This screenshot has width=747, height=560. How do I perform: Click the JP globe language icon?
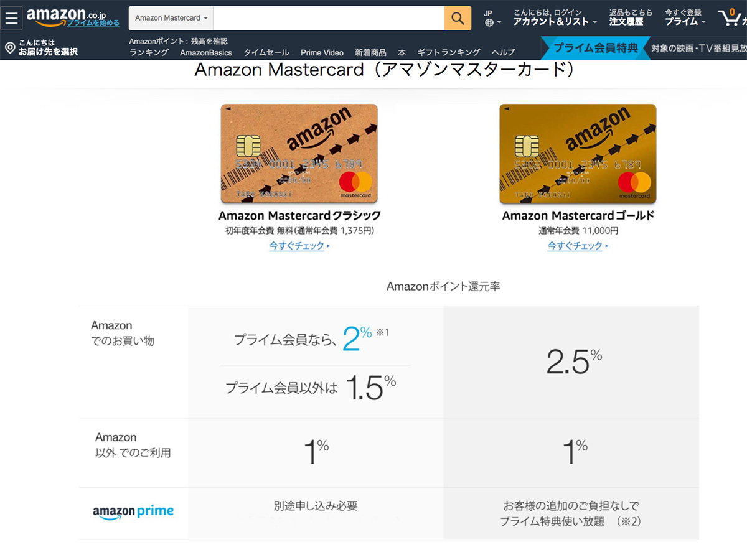pos(491,17)
